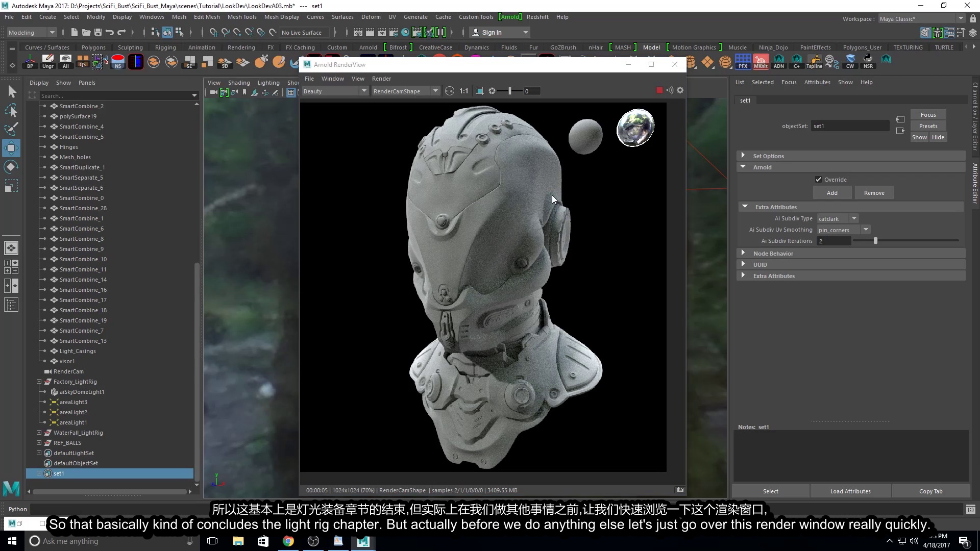Click Load Attributes button
Viewport: 980px width, 551px height.
click(x=850, y=491)
